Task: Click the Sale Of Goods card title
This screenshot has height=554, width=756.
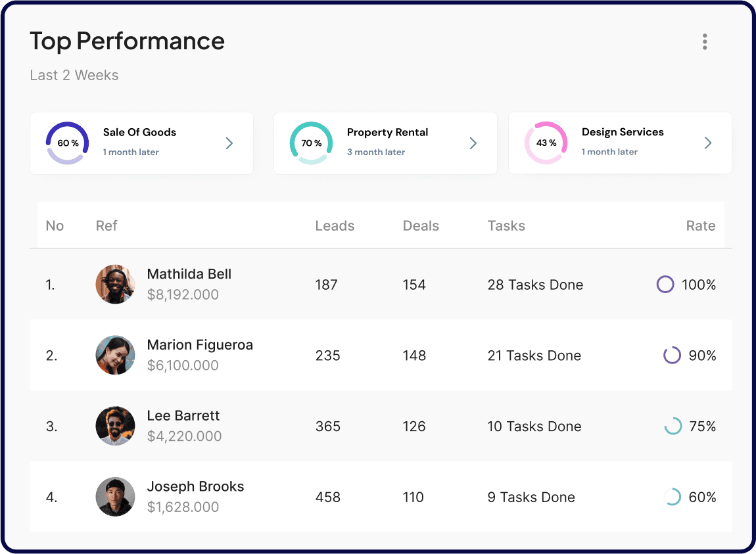Action: tap(139, 132)
